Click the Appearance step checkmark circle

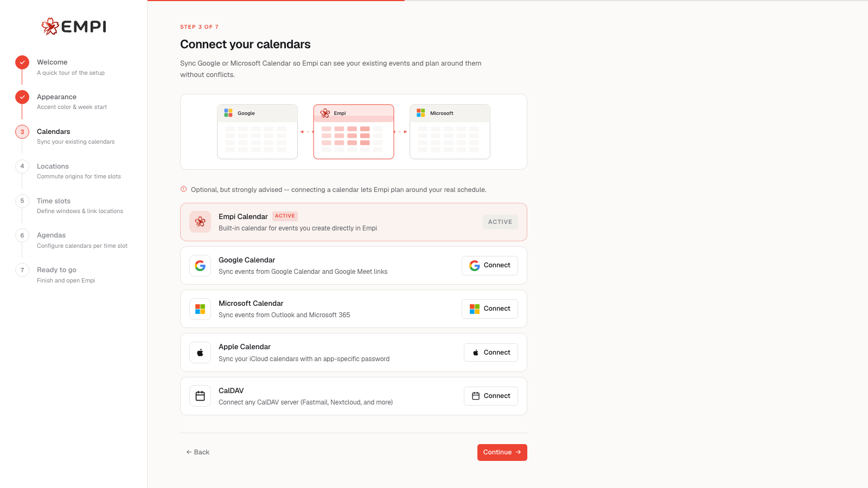(x=22, y=97)
